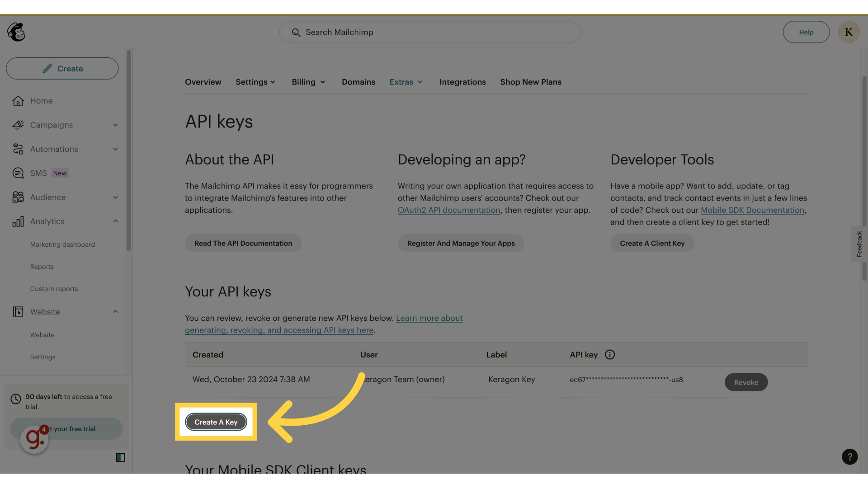This screenshot has width=868, height=488.
Task: Open the Feedback side tab
Action: click(859, 244)
